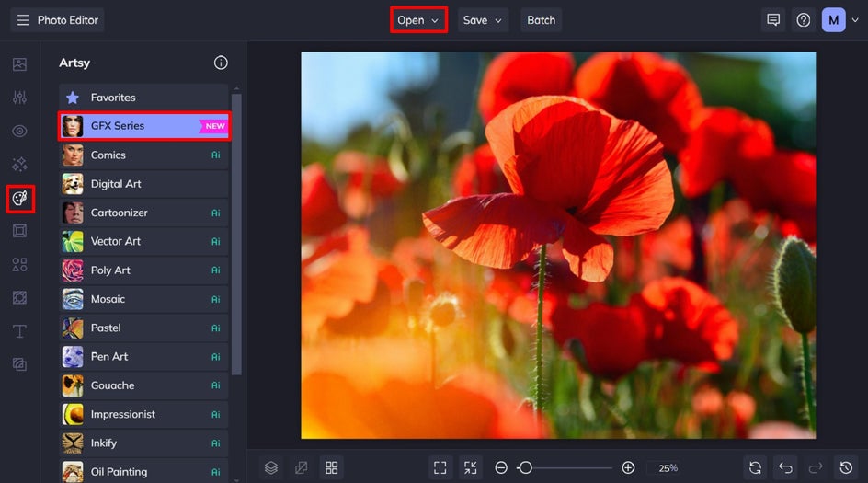This screenshot has width=868, height=483.
Task: Click the M user avatar
Action: coord(833,20)
